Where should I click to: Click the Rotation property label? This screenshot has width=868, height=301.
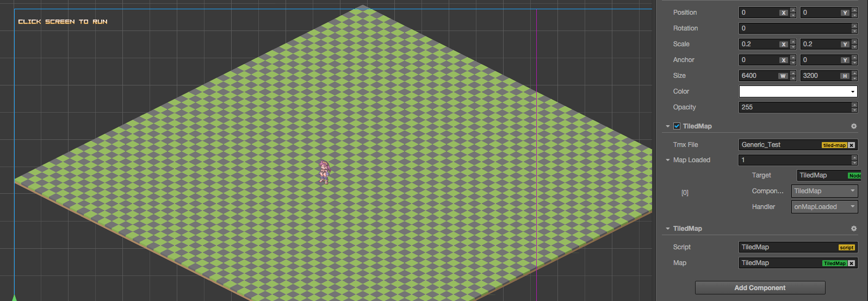coord(685,28)
